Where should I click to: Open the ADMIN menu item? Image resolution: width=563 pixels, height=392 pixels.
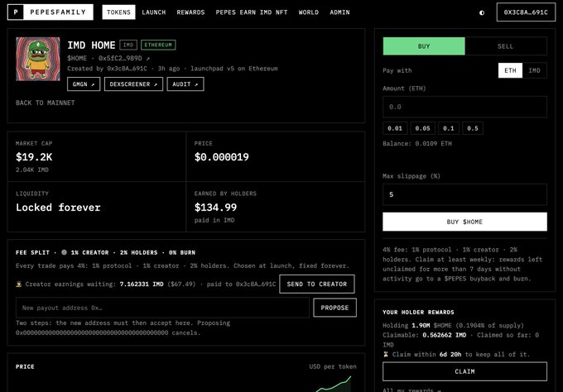(339, 12)
